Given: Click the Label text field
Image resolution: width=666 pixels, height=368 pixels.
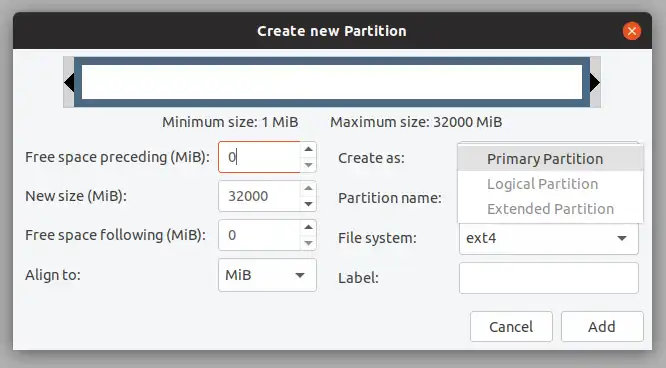Looking at the screenshot, I should tap(549, 278).
